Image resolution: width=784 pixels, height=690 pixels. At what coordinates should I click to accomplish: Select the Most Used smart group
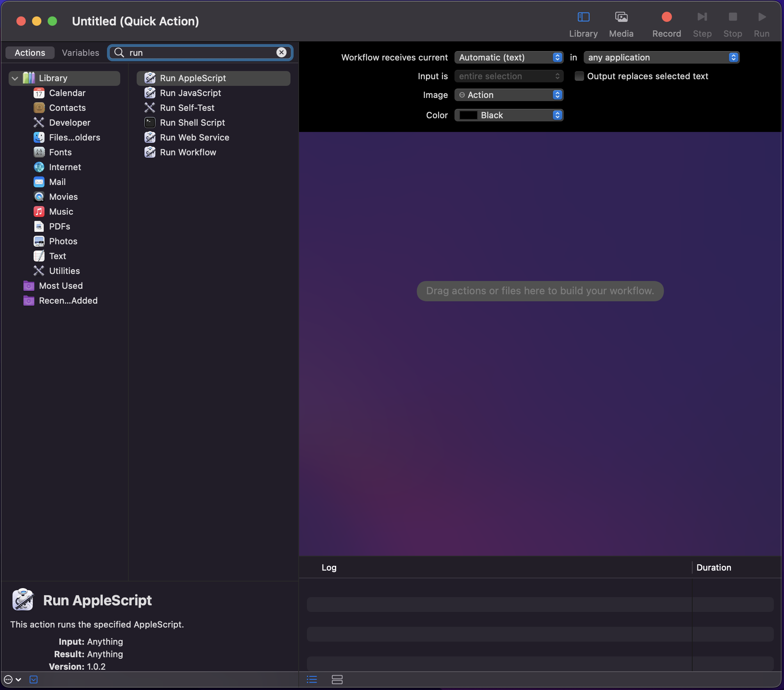point(61,286)
